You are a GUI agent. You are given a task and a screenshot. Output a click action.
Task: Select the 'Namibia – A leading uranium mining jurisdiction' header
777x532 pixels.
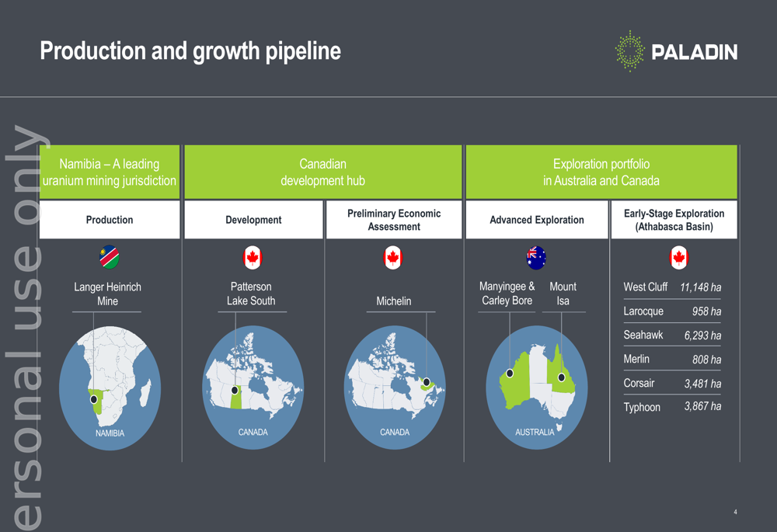click(110, 172)
